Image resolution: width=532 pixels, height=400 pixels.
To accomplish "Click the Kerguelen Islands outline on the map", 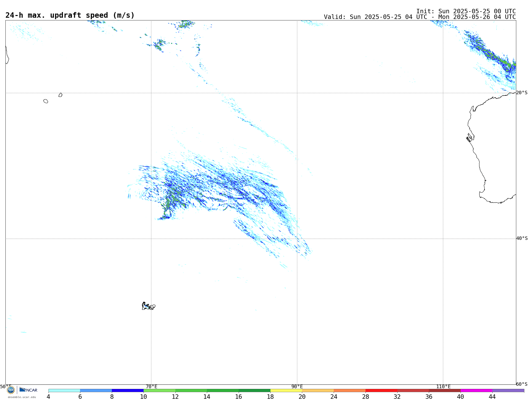I will [x=149, y=306].
